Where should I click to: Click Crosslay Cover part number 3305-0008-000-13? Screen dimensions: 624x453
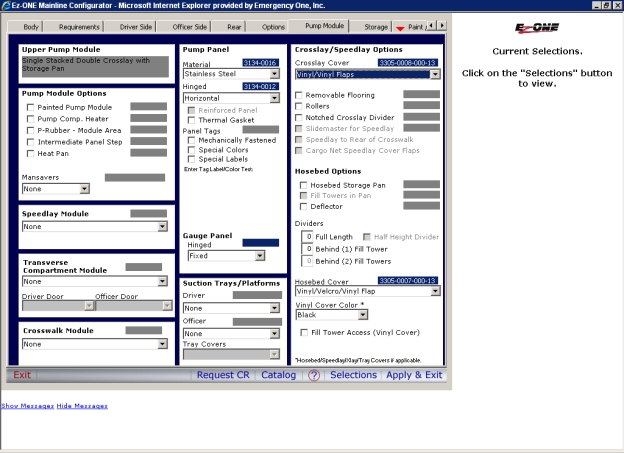[x=408, y=63]
